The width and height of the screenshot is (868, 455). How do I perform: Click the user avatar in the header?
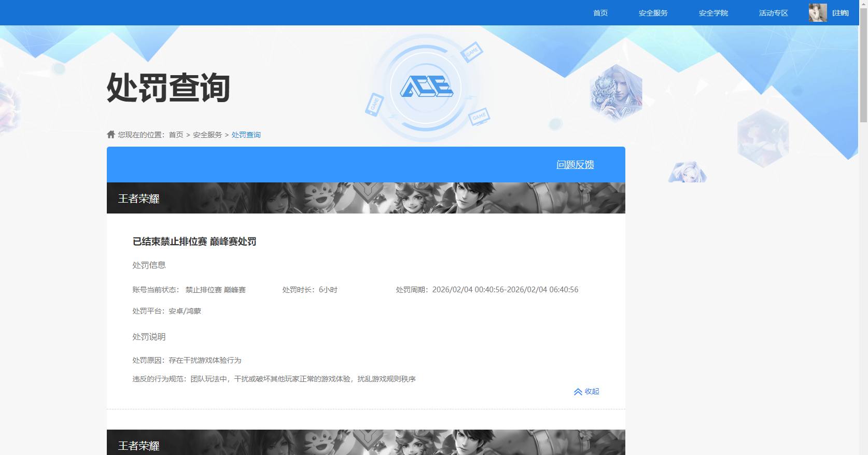(818, 12)
